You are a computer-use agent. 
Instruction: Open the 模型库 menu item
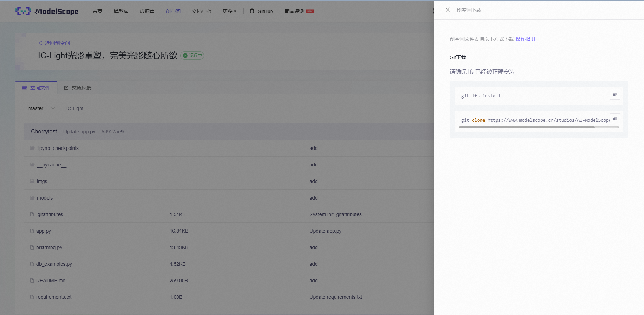[x=121, y=11]
